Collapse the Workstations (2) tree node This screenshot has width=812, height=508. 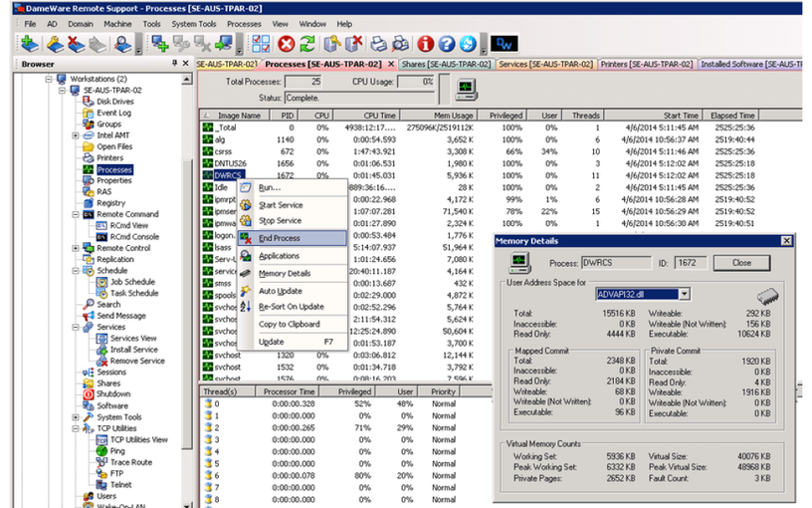pyautogui.click(x=49, y=79)
